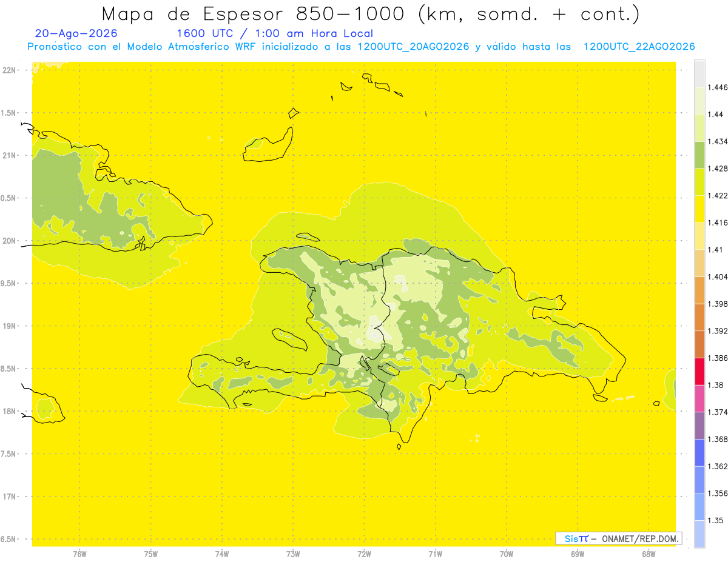728x562 pixels.
Task: Click the longitude label '69W'
Action: (578, 554)
